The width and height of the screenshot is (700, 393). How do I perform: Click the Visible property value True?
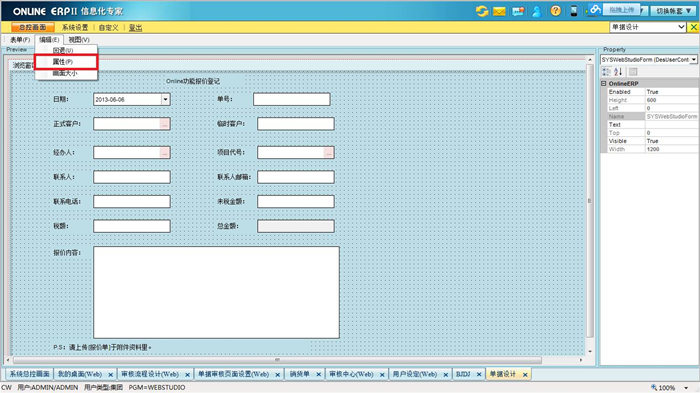point(671,141)
